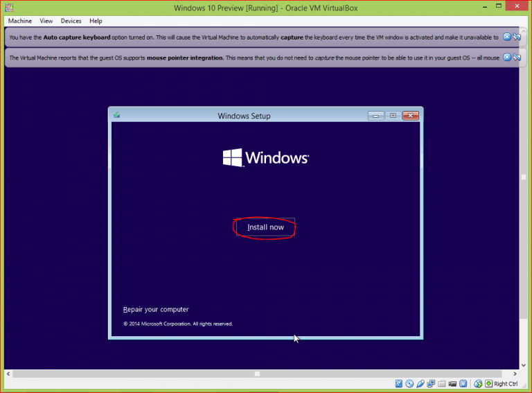Maximize the VirtualBox window

pyautogui.click(x=499, y=6)
